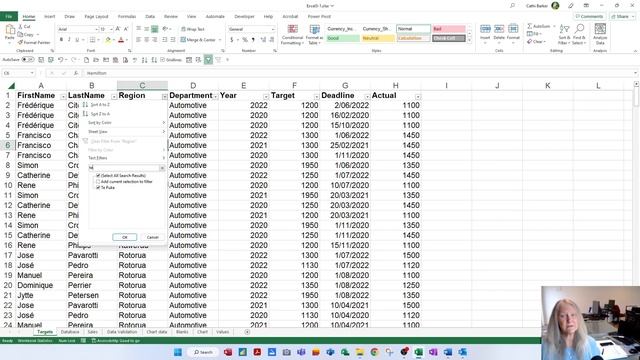
Task: Switch to the Database sheet tab
Action: [x=70, y=332]
